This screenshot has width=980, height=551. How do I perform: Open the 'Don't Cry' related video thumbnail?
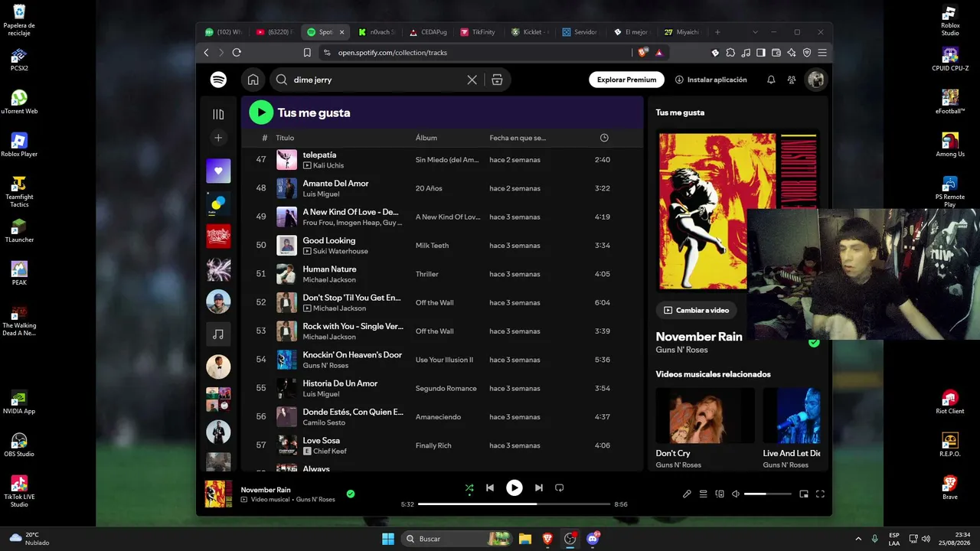click(705, 416)
